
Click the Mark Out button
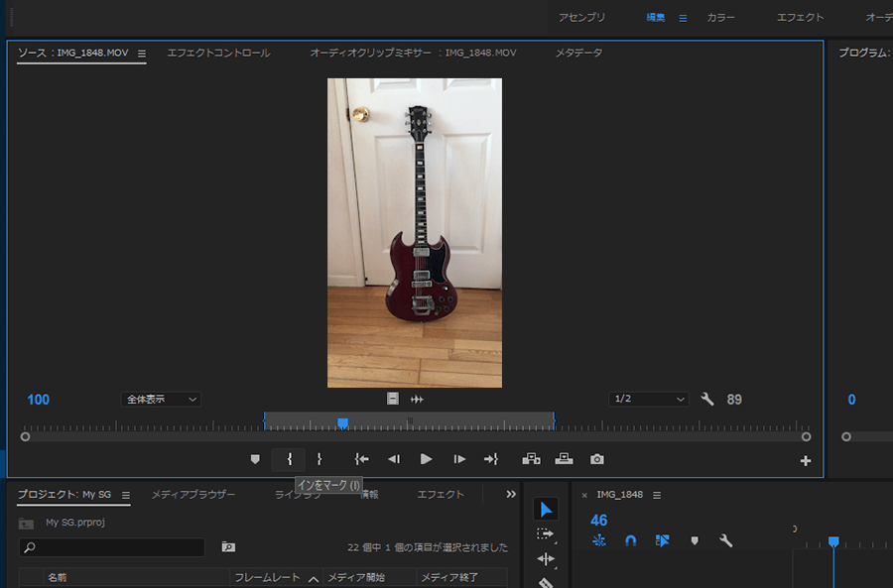(x=319, y=459)
